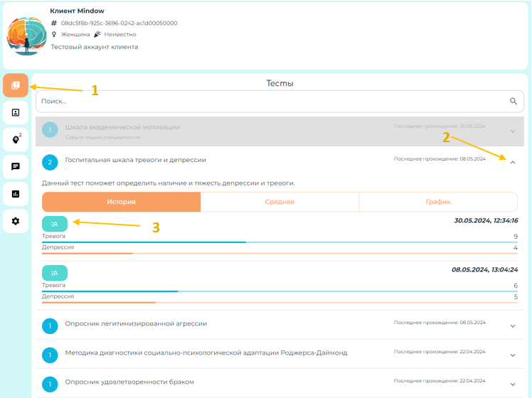View details of 08.05.2024 test result

pyautogui.click(x=55, y=273)
